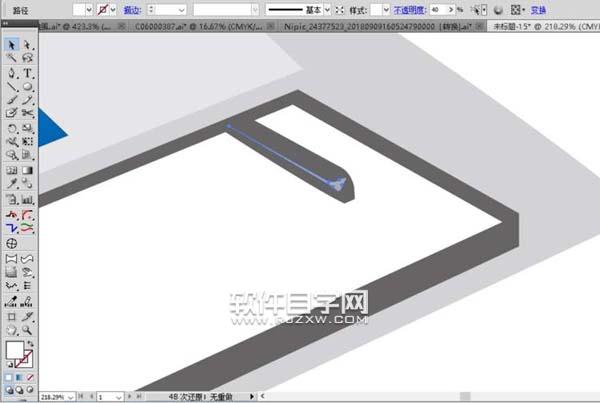This screenshot has width=600, height=403.
Task: Open the fill color dropdown in control bar
Action: click(89, 10)
